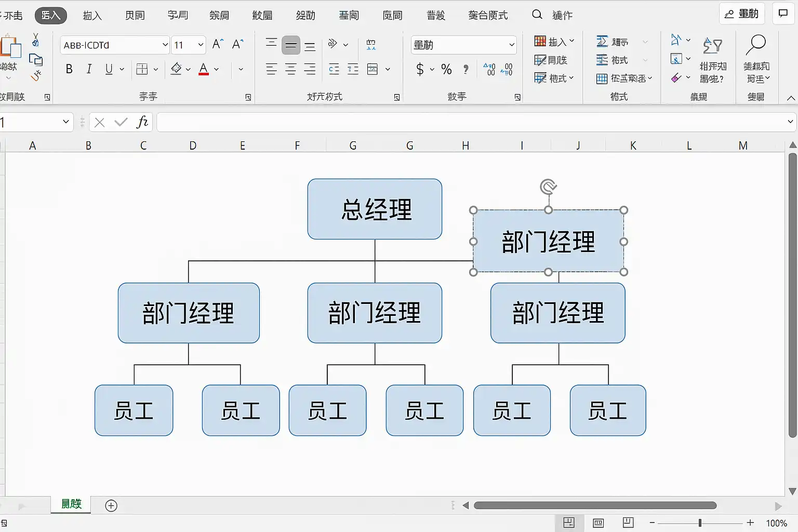Click the insert function fx icon
The image size is (798, 532).
click(142, 122)
